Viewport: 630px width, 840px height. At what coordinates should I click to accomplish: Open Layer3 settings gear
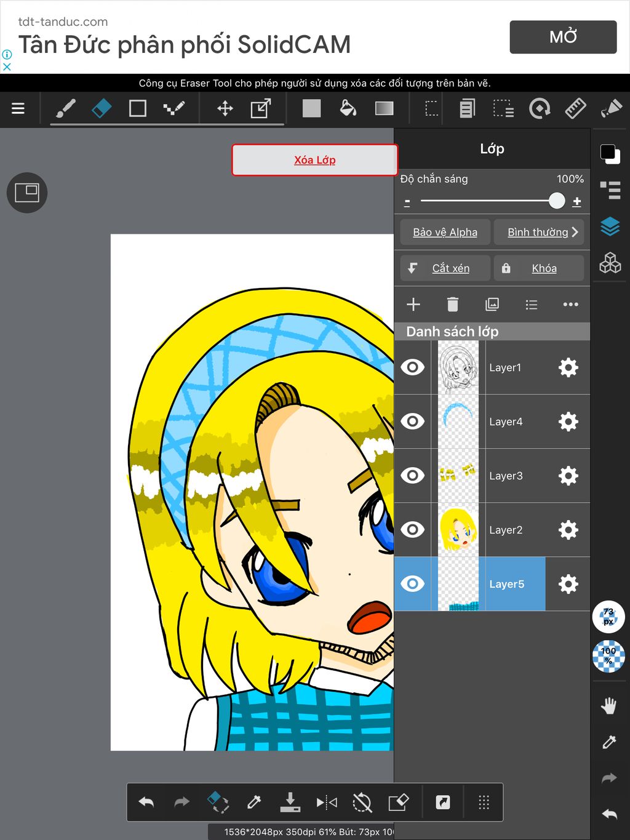point(568,476)
